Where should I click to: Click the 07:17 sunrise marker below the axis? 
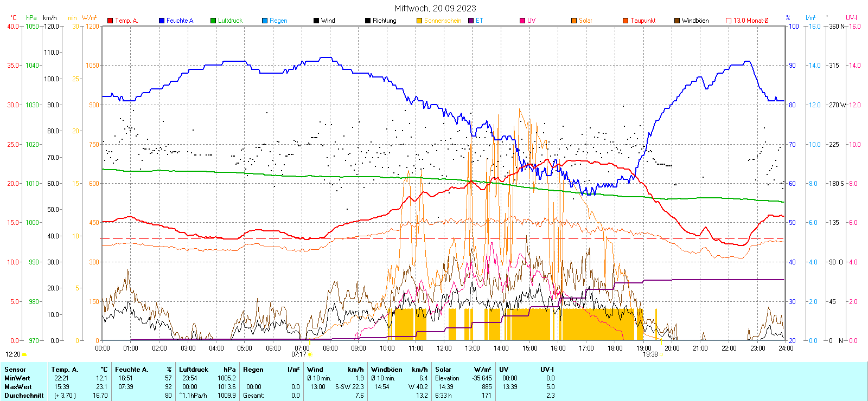click(299, 354)
